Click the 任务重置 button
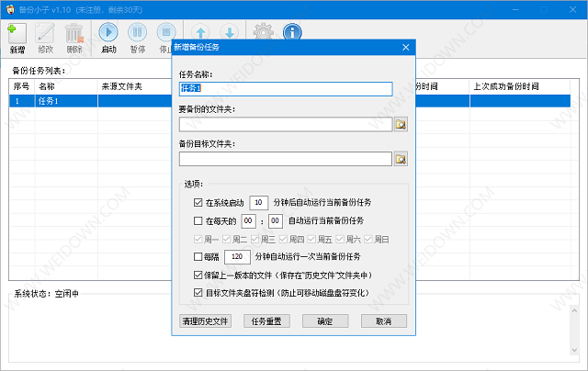Viewport: 588px width, 371px height. click(x=267, y=321)
